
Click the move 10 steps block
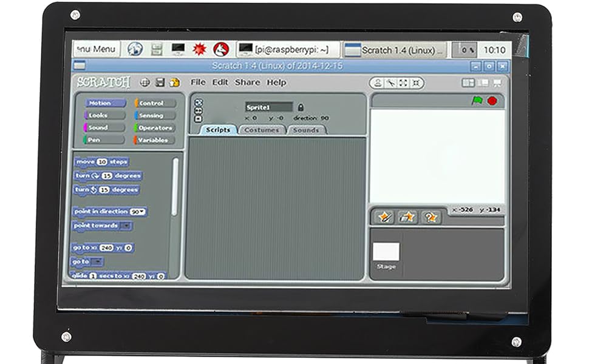tap(102, 162)
